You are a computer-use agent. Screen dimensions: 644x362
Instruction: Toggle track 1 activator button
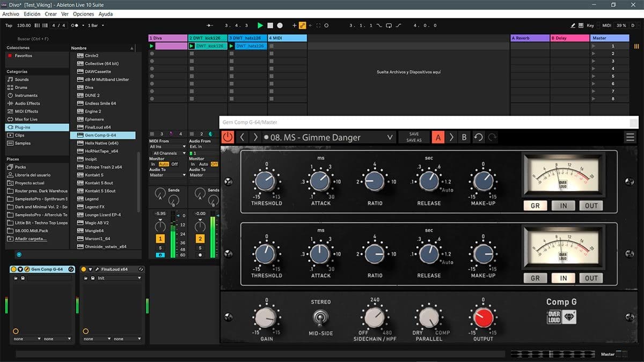160,239
